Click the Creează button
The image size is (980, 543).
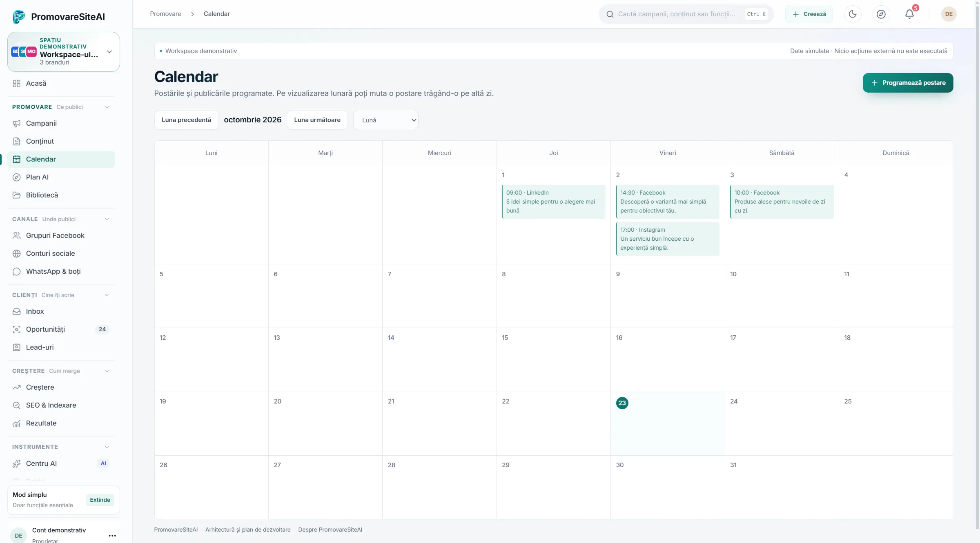coord(809,14)
